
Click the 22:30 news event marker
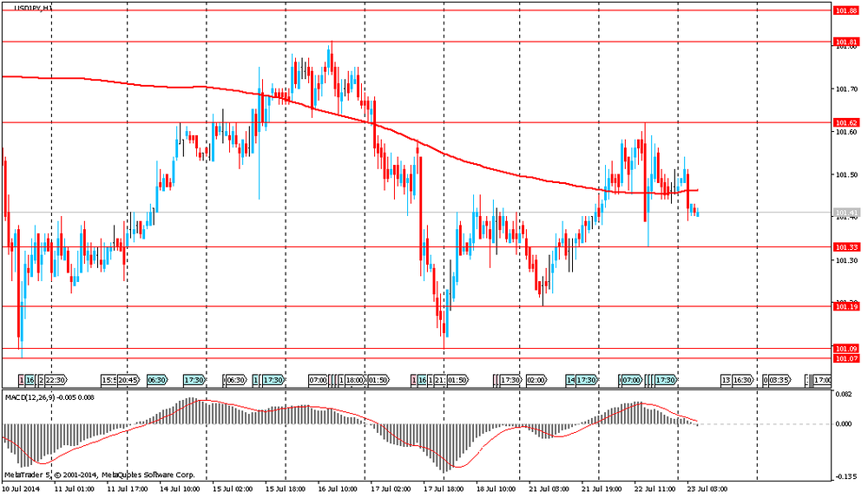point(56,380)
